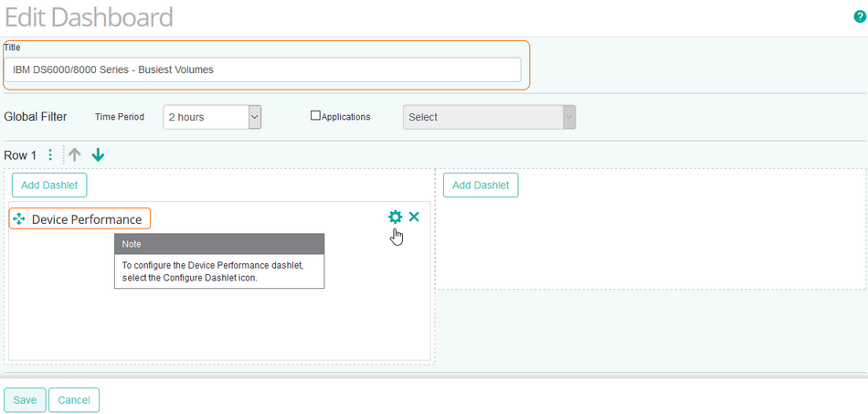Select the Device Performance dashlet title

[x=87, y=219]
